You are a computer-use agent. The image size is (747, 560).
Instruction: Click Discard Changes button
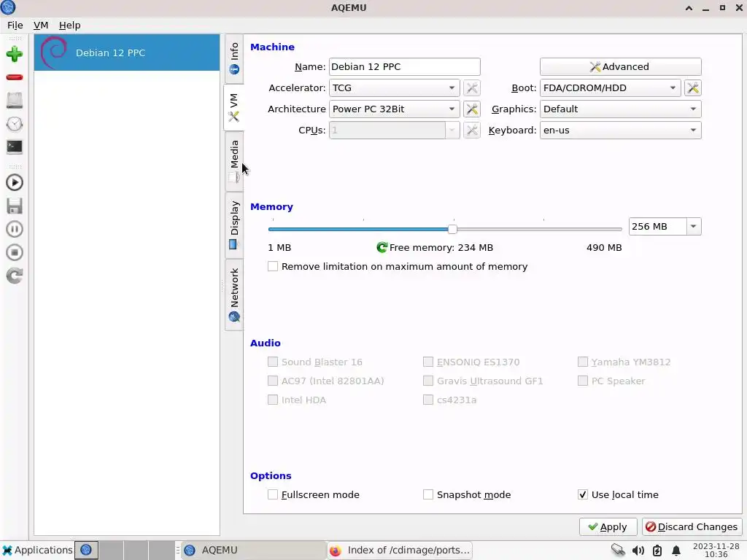pyautogui.click(x=692, y=527)
